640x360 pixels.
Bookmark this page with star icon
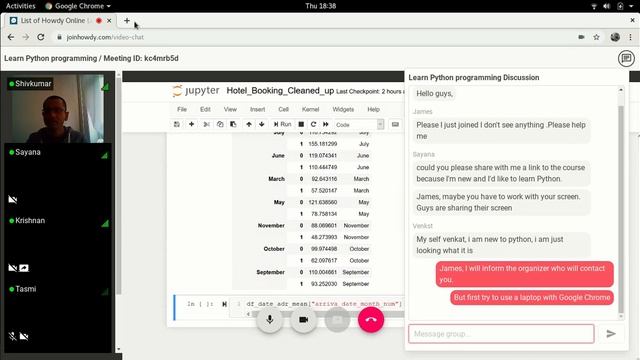(596, 37)
